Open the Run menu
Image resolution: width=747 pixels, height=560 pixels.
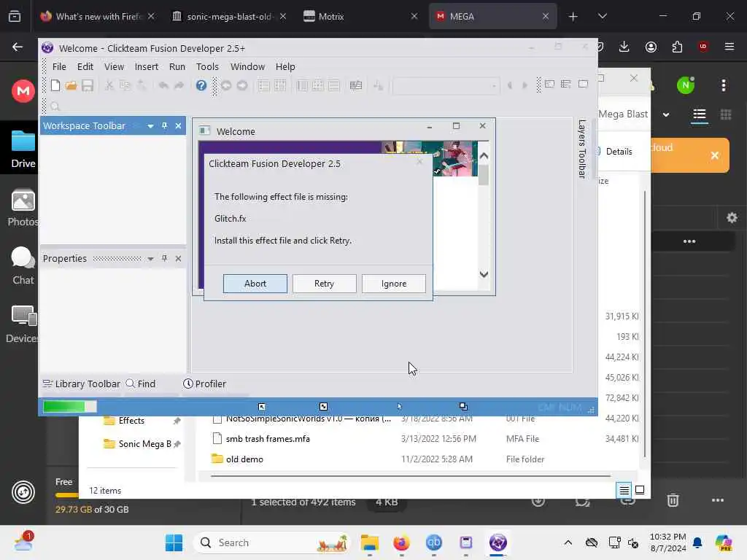(x=177, y=66)
